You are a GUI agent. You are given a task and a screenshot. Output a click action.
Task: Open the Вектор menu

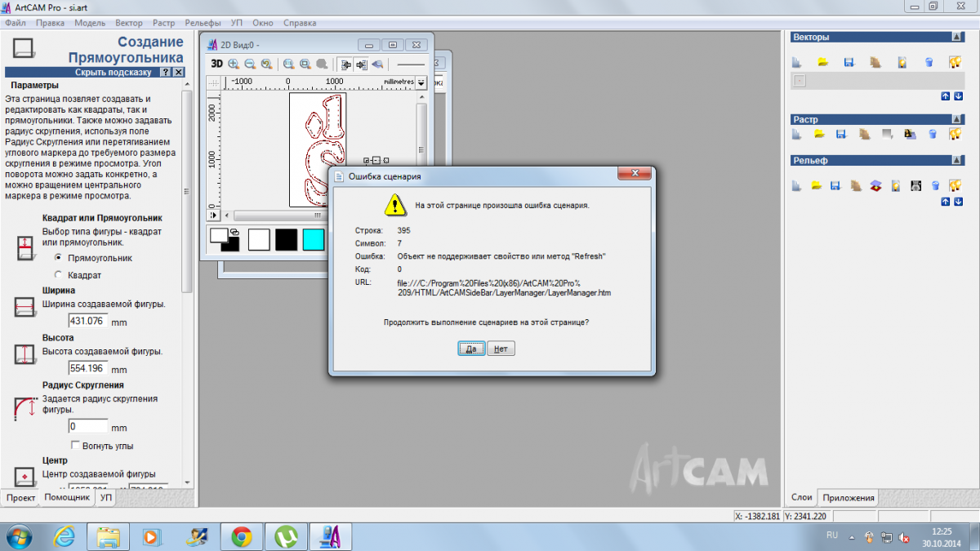[129, 23]
